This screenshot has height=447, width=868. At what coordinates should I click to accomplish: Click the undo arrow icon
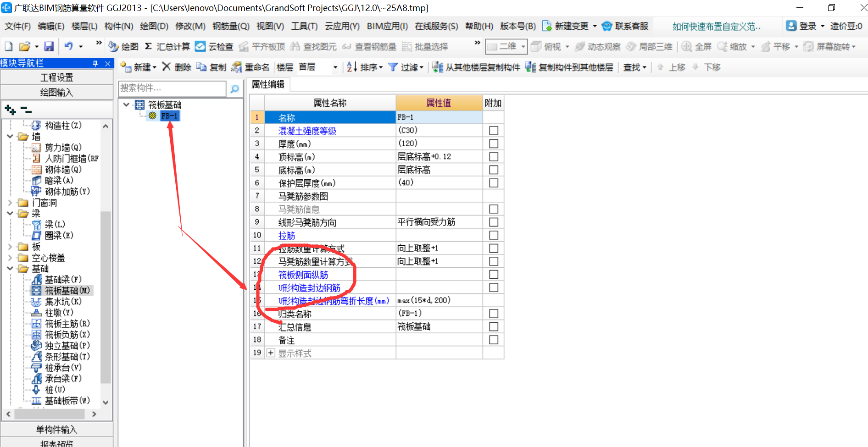[x=68, y=46]
